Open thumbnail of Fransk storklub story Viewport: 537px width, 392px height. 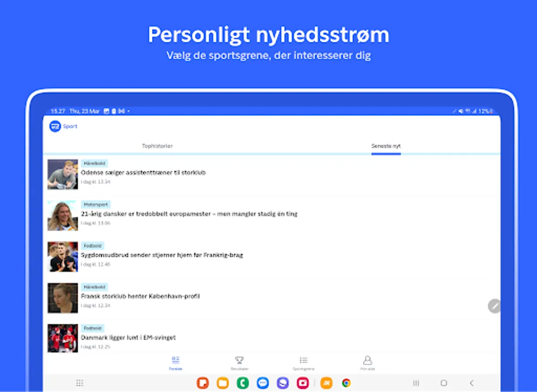click(63, 298)
